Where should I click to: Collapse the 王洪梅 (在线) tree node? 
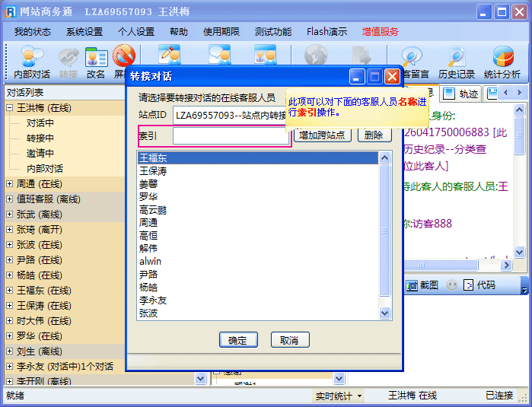[x=10, y=108]
